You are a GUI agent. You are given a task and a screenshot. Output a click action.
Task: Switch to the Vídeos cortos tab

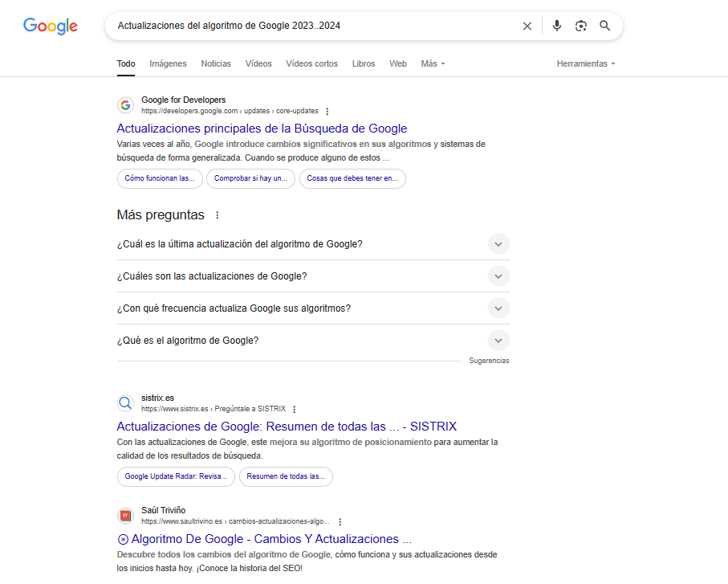(312, 63)
